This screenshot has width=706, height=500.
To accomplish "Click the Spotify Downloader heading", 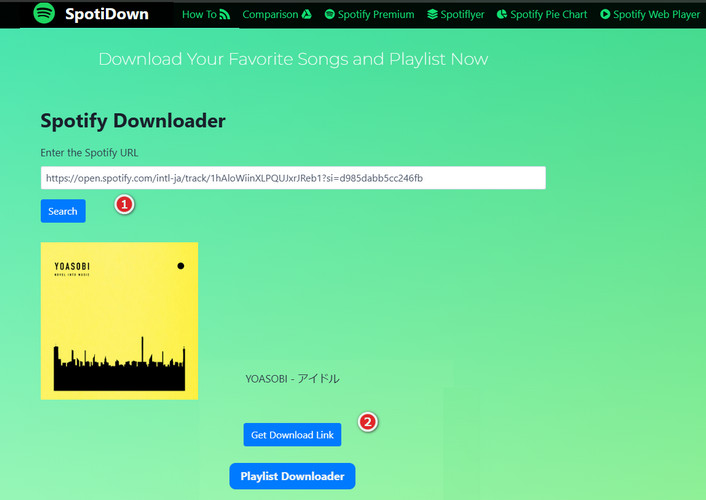I will coord(133,121).
